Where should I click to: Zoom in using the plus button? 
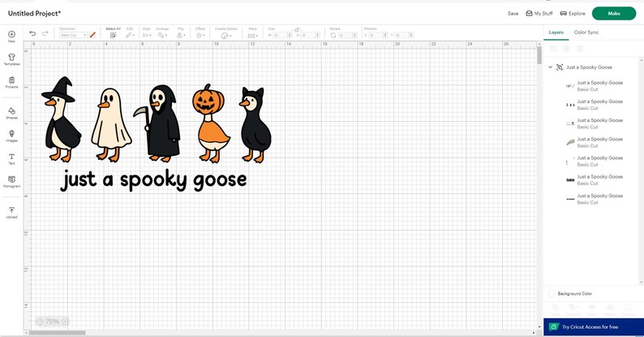[65, 322]
